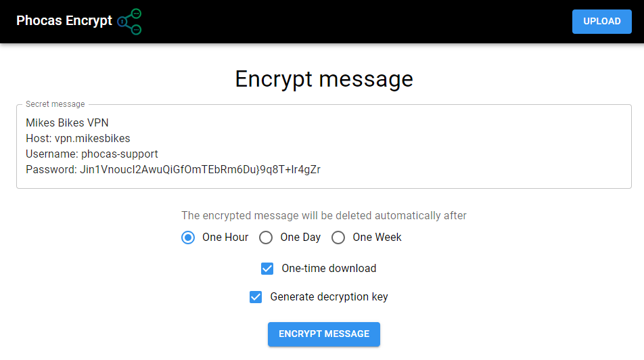Disable the One-time download checkbox
644x360 pixels.
tap(267, 269)
